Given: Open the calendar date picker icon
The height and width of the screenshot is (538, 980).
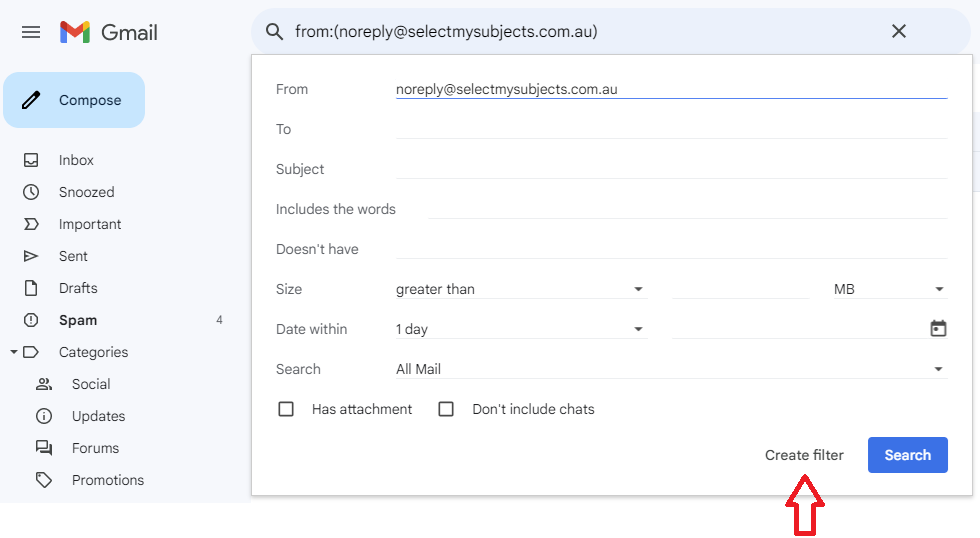Looking at the screenshot, I should tap(938, 329).
